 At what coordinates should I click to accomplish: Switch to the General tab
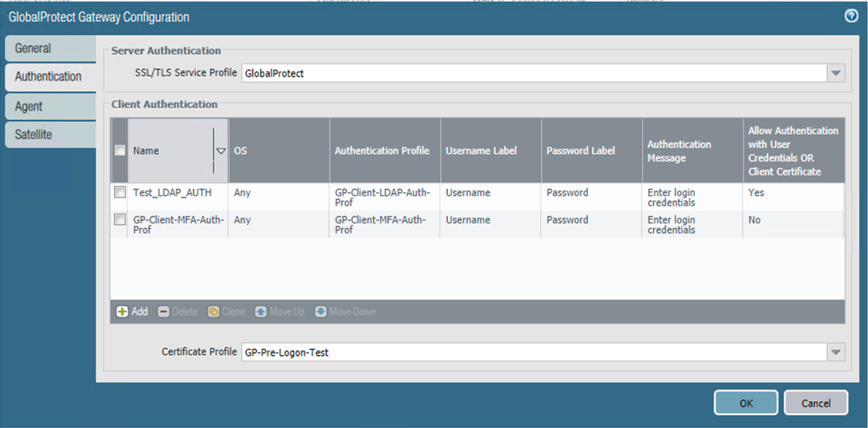[33, 48]
